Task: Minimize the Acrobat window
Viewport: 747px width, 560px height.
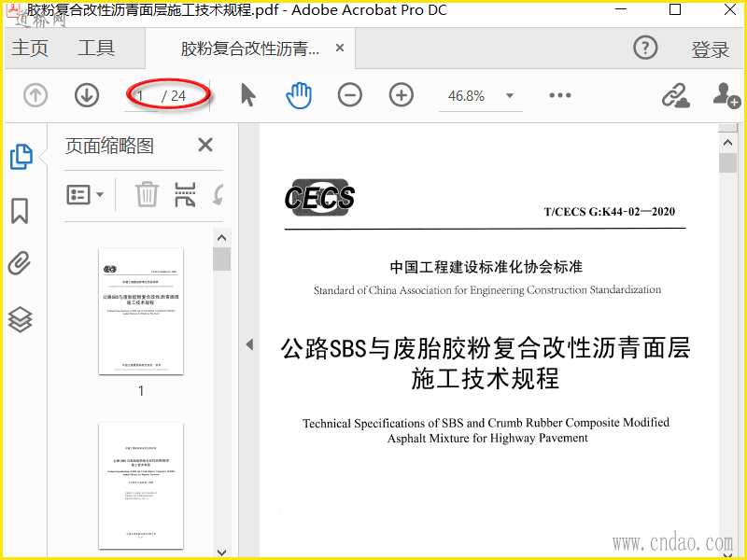Action: click(x=621, y=9)
